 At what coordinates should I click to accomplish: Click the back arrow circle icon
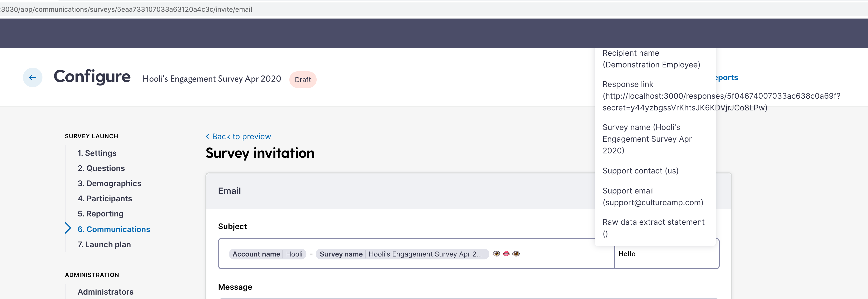click(x=33, y=78)
